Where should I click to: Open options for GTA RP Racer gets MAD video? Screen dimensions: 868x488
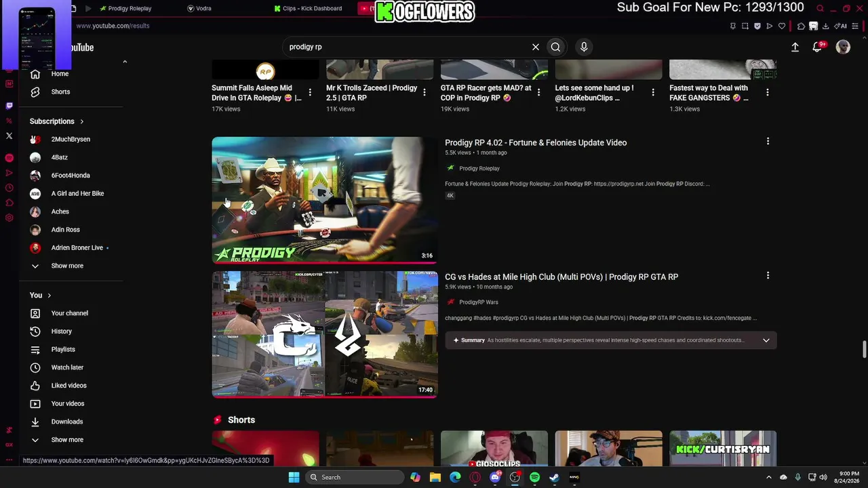(x=539, y=92)
